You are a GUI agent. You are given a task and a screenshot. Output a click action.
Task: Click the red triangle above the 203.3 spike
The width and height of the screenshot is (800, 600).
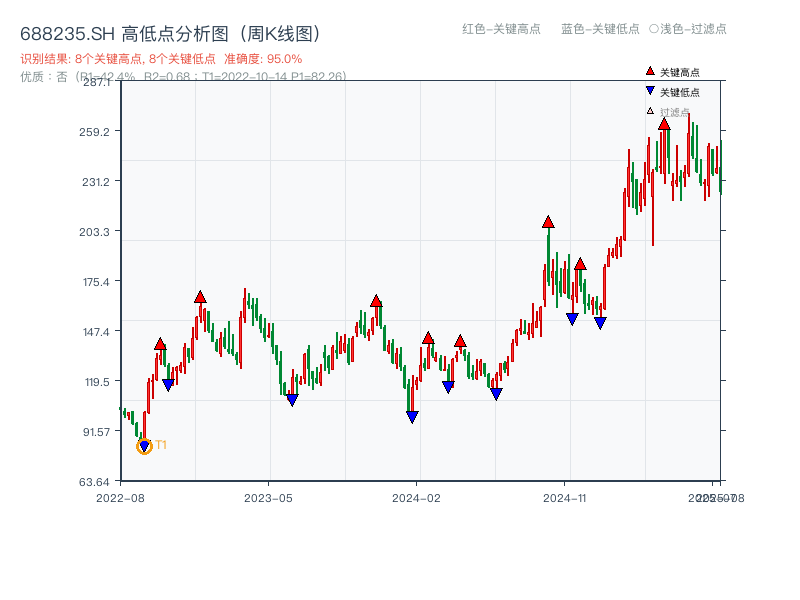[x=548, y=222]
